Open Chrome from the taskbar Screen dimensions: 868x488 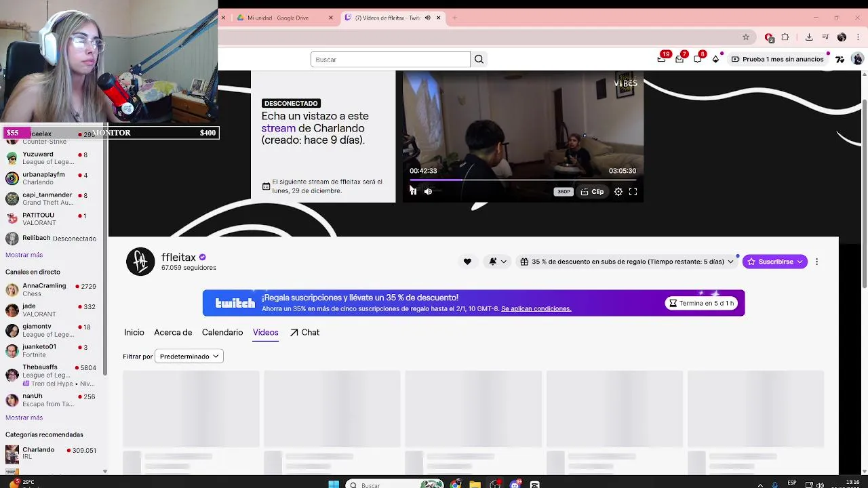click(455, 484)
